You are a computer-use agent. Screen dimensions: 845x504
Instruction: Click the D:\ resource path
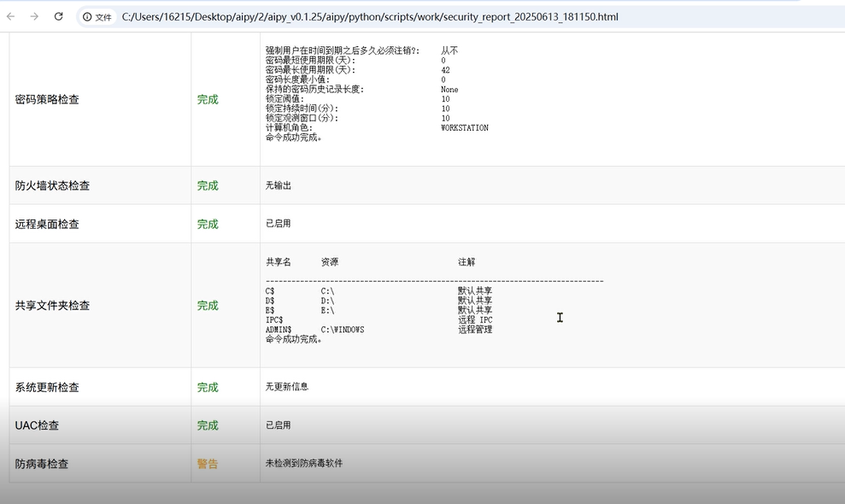pos(327,301)
